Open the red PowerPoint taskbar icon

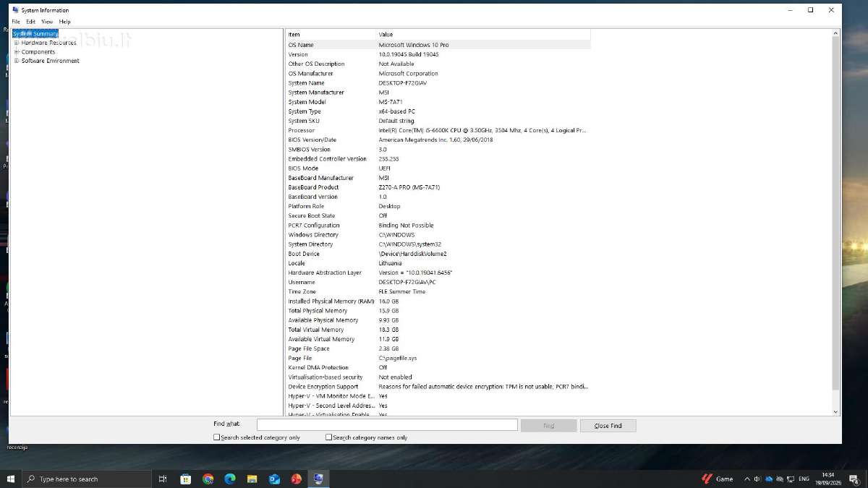pyautogui.click(x=297, y=479)
